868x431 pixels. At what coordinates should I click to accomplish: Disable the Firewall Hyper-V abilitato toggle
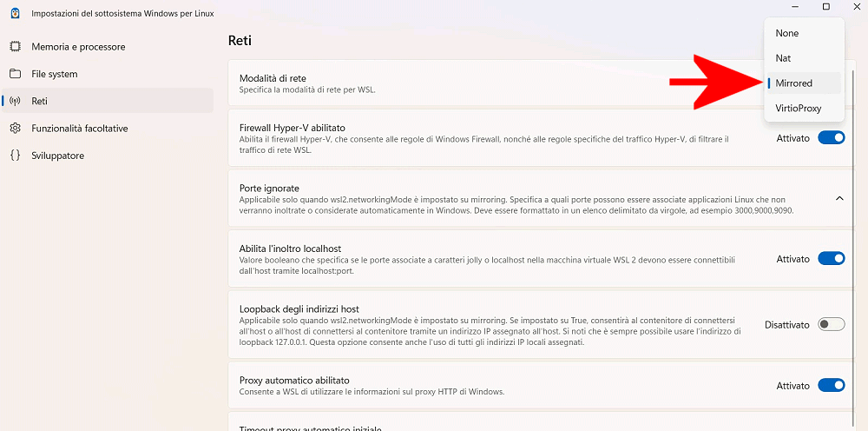pyautogui.click(x=831, y=138)
